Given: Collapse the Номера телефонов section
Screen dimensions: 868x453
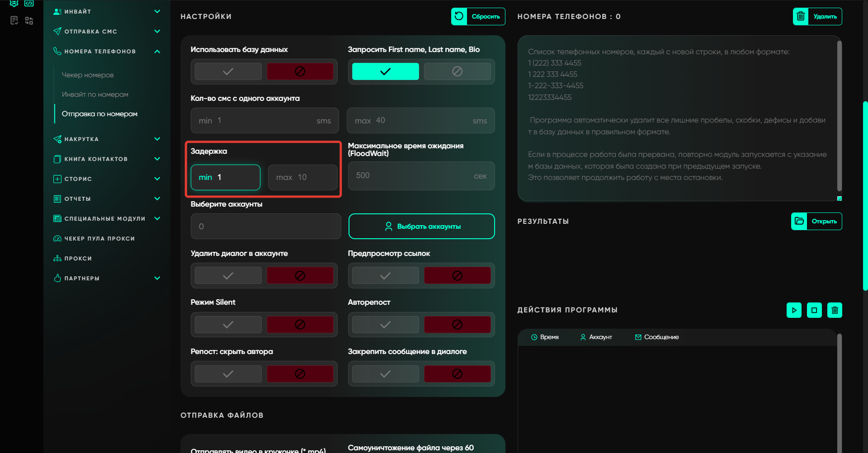Looking at the screenshot, I should click(x=157, y=52).
